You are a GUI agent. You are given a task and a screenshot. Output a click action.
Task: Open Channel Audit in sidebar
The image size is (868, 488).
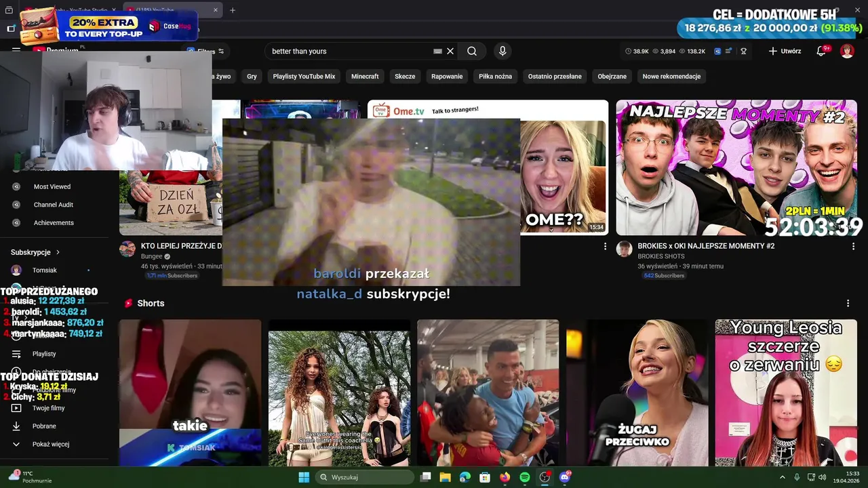53,205
